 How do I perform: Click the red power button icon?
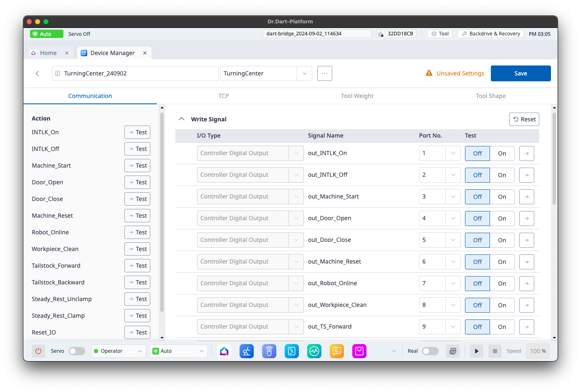point(38,351)
